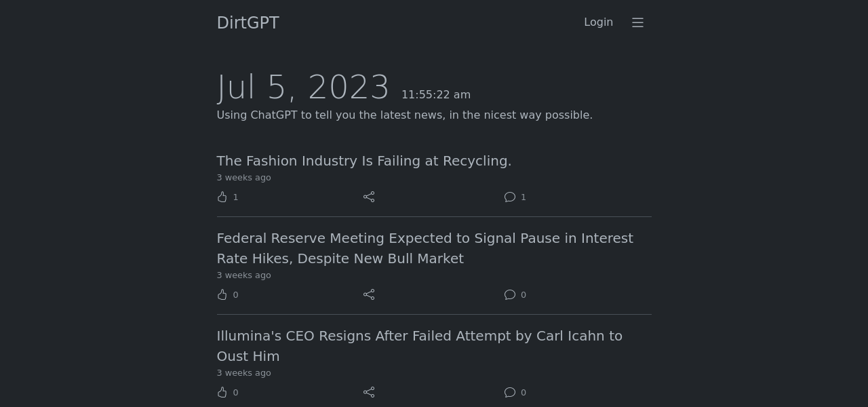Image resolution: width=868 pixels, height=407 pixels.
Task: Click the Login link
Action: point(598,22)
